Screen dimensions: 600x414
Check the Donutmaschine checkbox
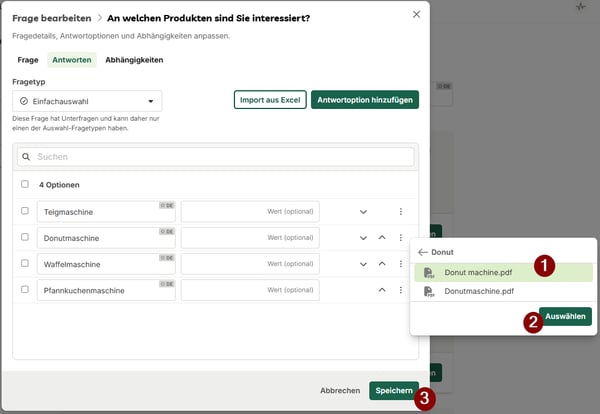pos(25,237)
